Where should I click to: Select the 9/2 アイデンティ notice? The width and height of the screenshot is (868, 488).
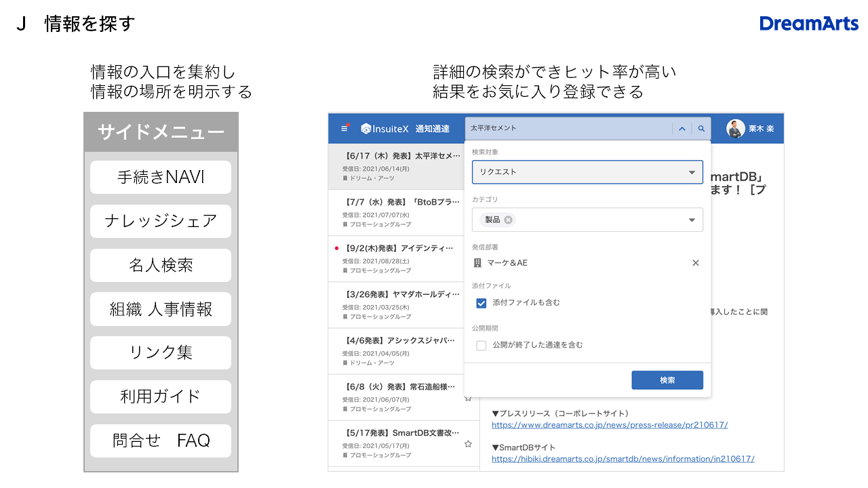(396, 259)
